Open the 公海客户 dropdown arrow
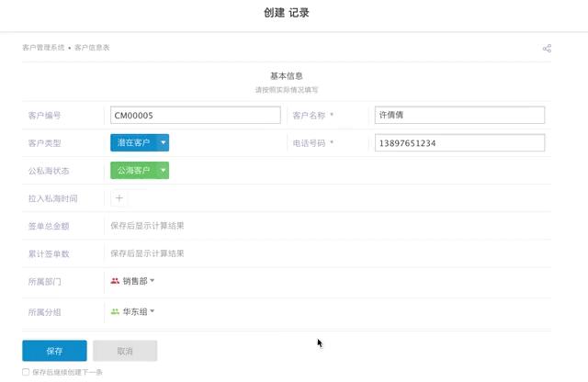 pos(163,170)
